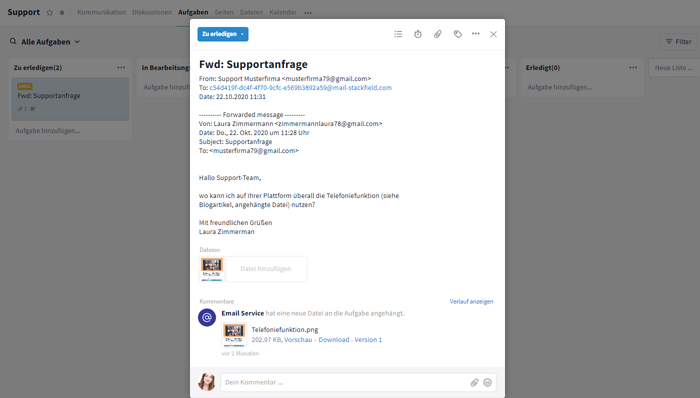Open more room modules ellipsis in navigation

[308, 13]
